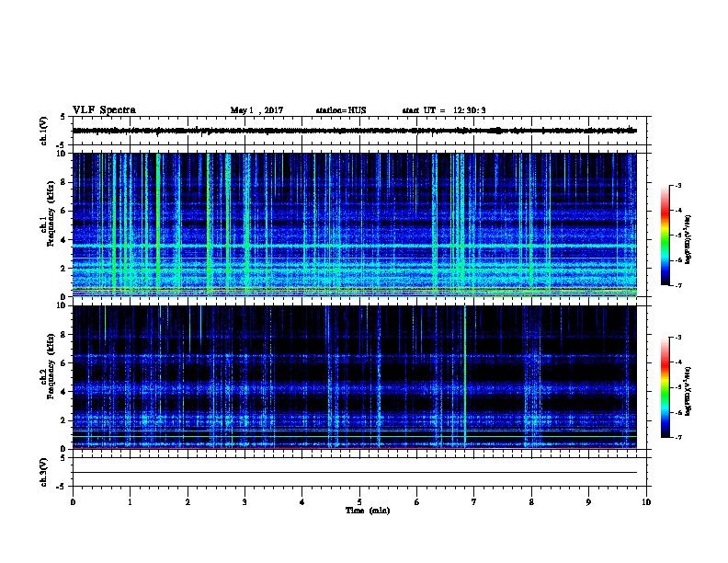The height and width of the screenshot is (563, 728).
Task: Click the ch.1 frequency tick label "6"
Action: [x=63, y=211]
